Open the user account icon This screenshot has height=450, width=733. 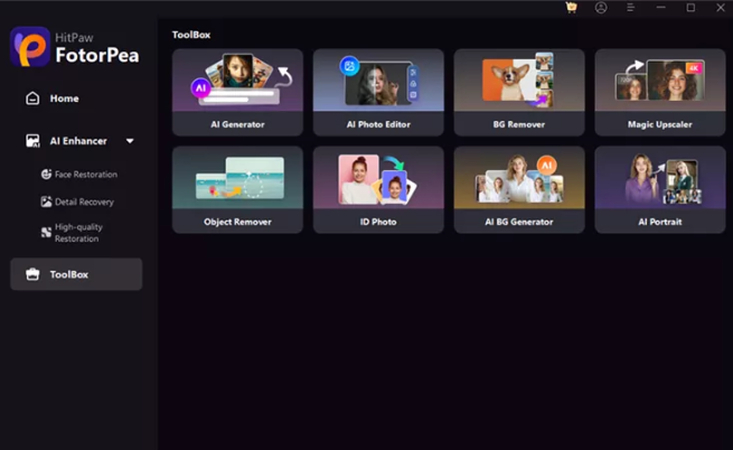(601, 7)
